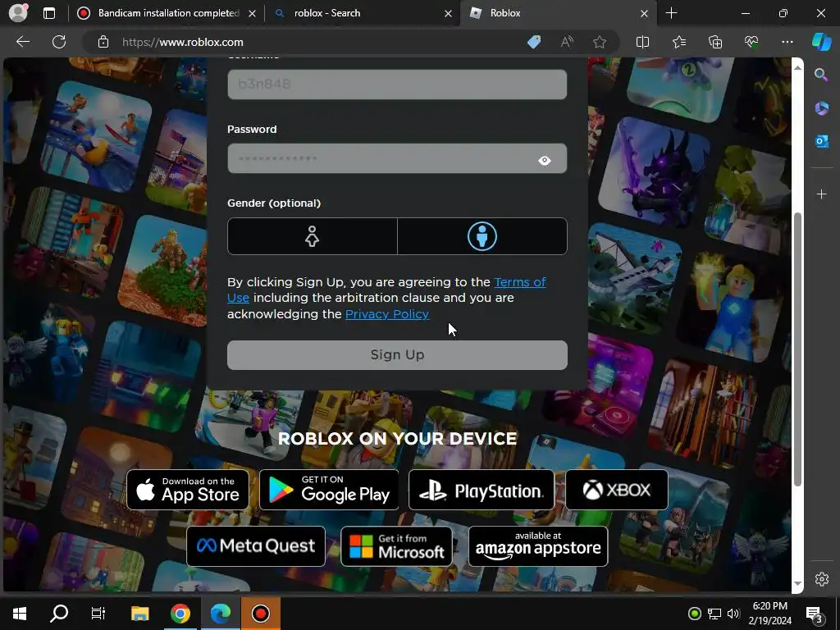Open the Meta Quest badge
The image size is (840, 630).
click(256, 546)
